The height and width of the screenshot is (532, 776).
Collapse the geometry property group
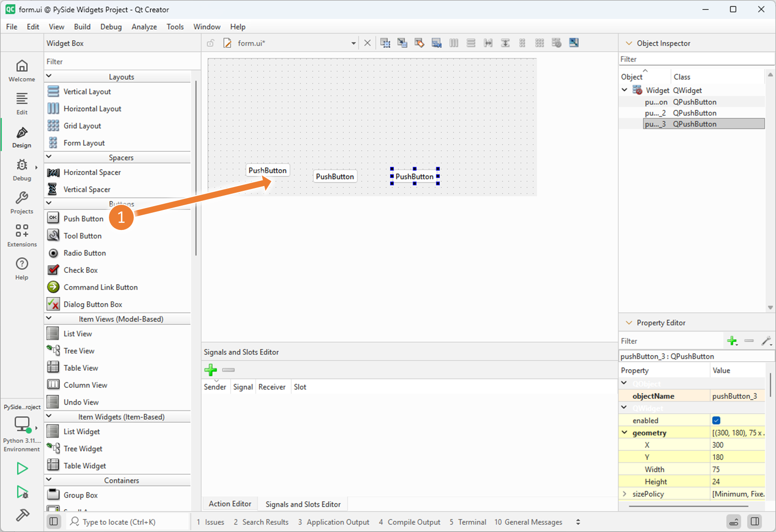625,432
